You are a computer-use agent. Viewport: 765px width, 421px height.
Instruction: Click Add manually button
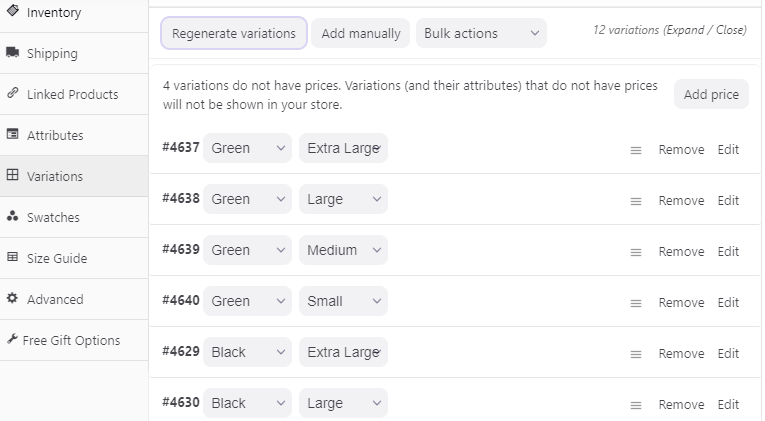tap(361, 33)
